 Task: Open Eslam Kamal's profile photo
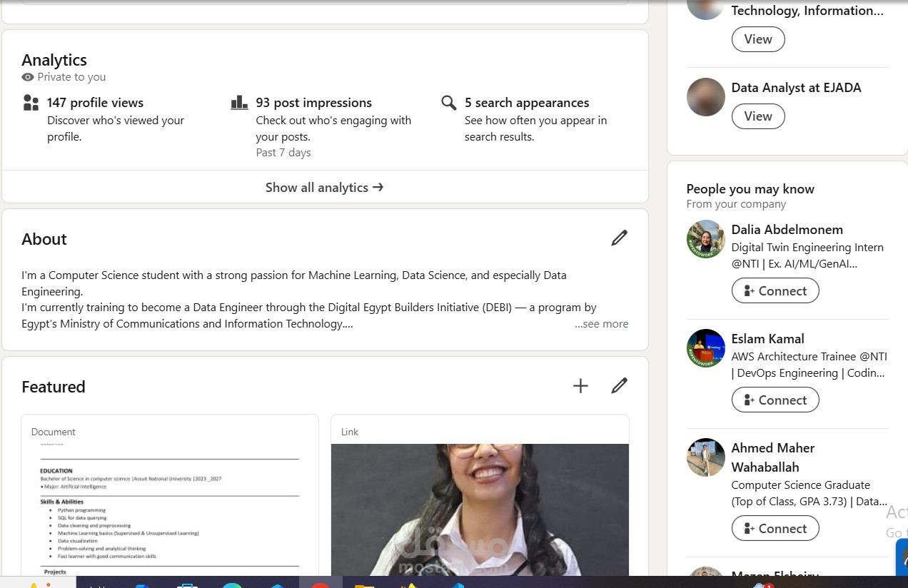[705, 348]
